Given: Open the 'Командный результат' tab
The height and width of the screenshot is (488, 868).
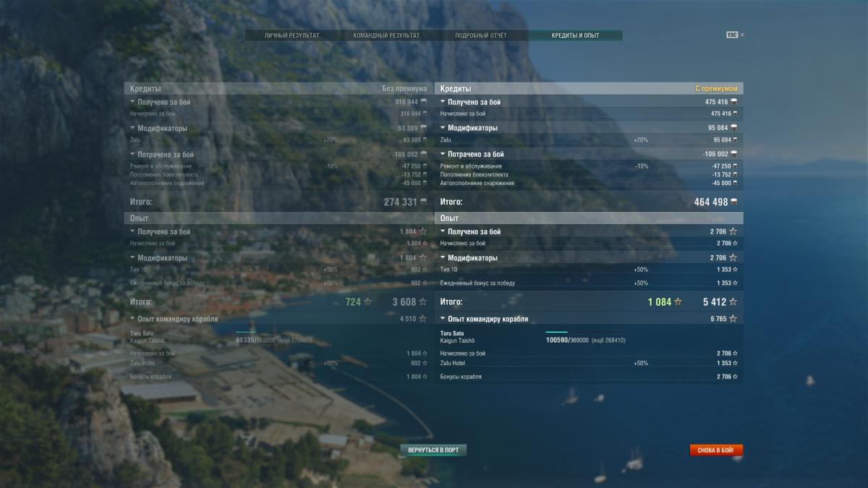Looking at the screenshot, I should click(386, 35).
